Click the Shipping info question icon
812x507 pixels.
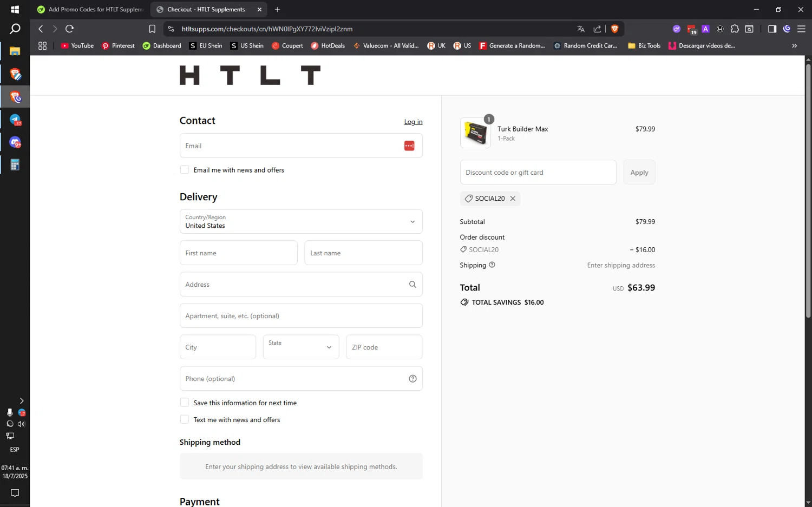492,265
